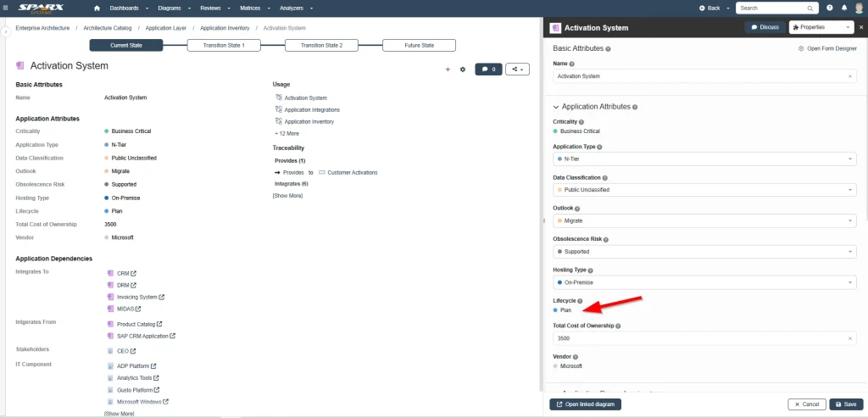The height and width of the screenshot is (418, 868).
Task: Open CRM external link icon
Action: point(134,274)
